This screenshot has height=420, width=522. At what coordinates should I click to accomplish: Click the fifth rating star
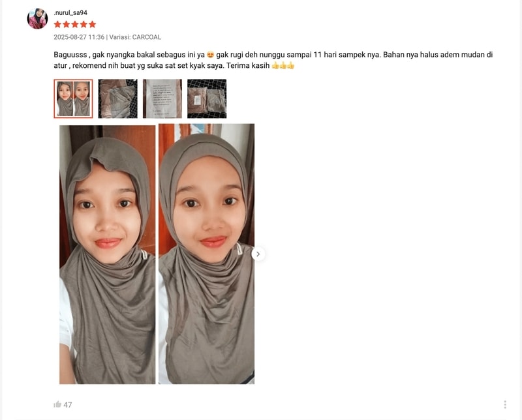92,24
